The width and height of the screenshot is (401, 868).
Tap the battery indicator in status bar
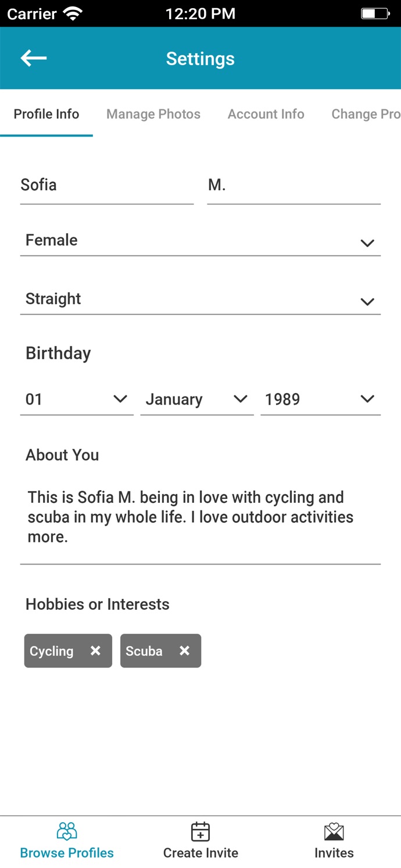tap(375, 13)
